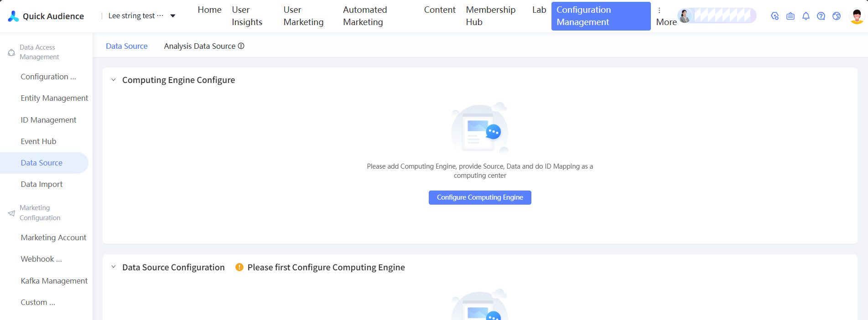Screen dimensions: 868x320
Task: Open Marketing Account in the sidebar
Action: (x=53, y=237)
